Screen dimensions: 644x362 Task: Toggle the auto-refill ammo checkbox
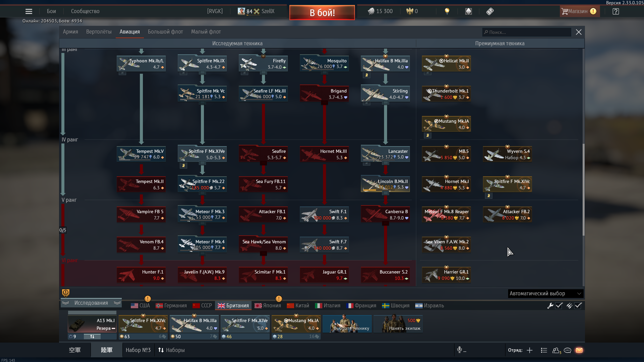tap(578, 306)
